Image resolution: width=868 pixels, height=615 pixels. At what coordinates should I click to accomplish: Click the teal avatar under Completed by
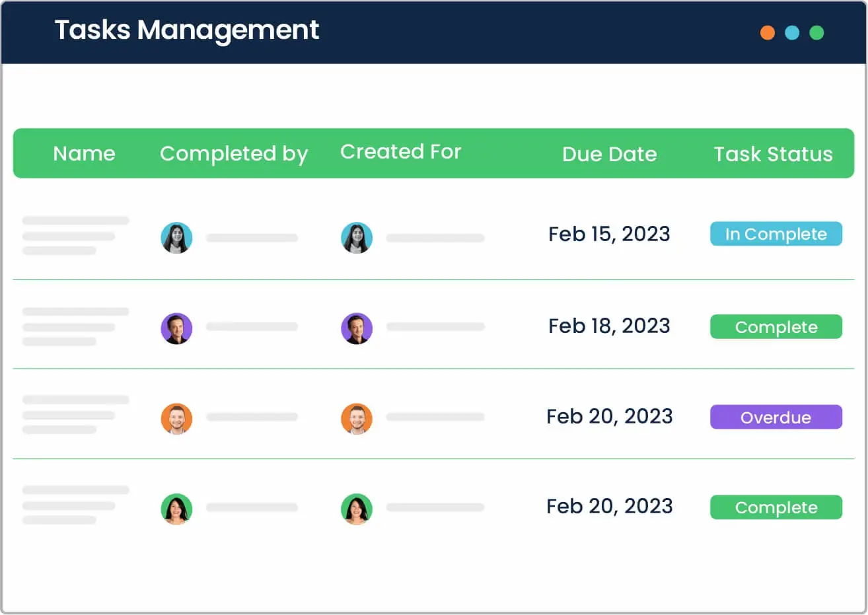pos(176,237)
